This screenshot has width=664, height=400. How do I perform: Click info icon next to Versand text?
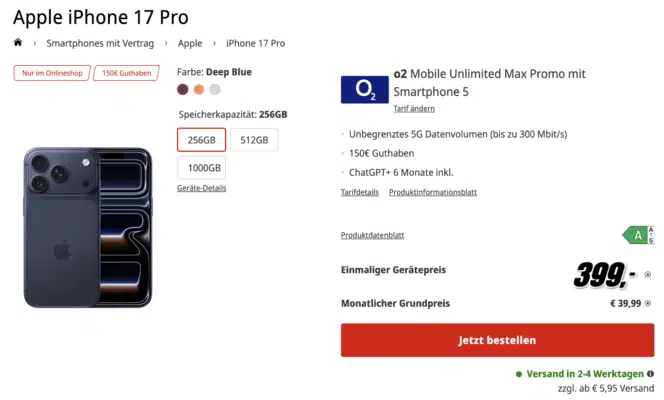click(650, 374)
